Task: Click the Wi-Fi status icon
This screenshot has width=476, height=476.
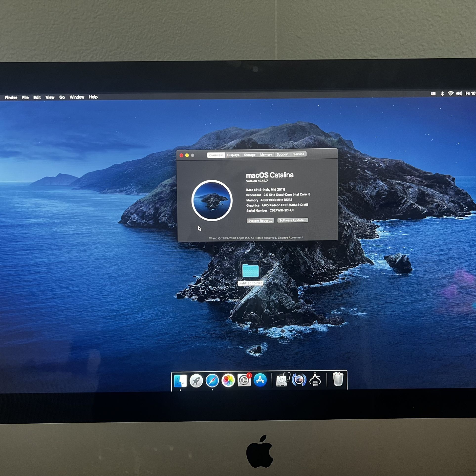Action: click(451, 93)
